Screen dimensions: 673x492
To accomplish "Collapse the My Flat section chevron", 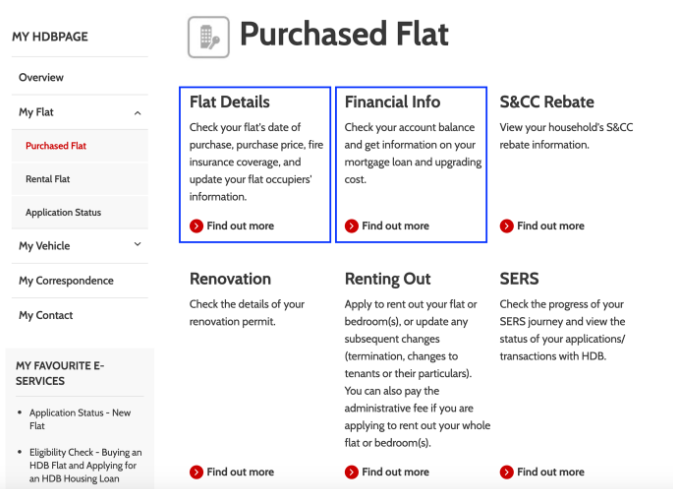I will tap(137, 113).
